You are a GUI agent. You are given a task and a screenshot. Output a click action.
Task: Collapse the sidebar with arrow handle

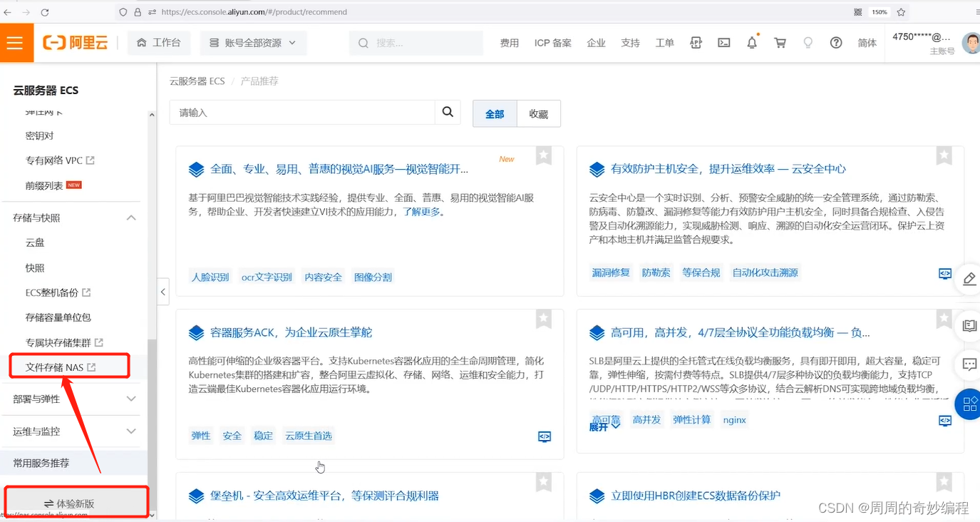point(163,292)
